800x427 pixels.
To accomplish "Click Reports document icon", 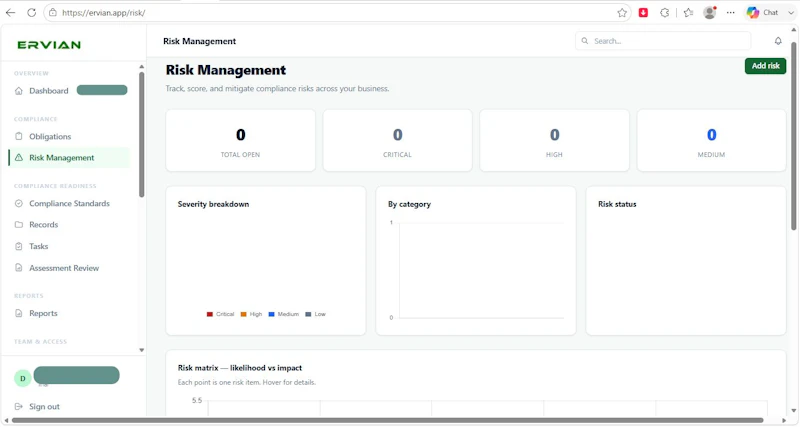I will pos(19,313).
